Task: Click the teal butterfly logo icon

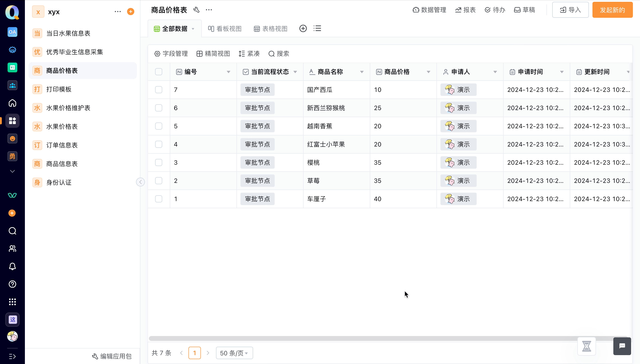Action: click(12, 195)
